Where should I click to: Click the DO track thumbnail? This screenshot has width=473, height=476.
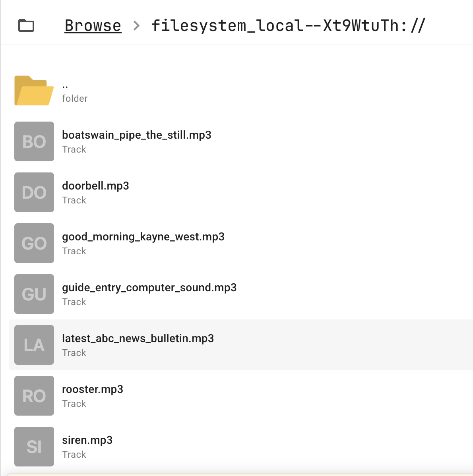click(34, 192)
